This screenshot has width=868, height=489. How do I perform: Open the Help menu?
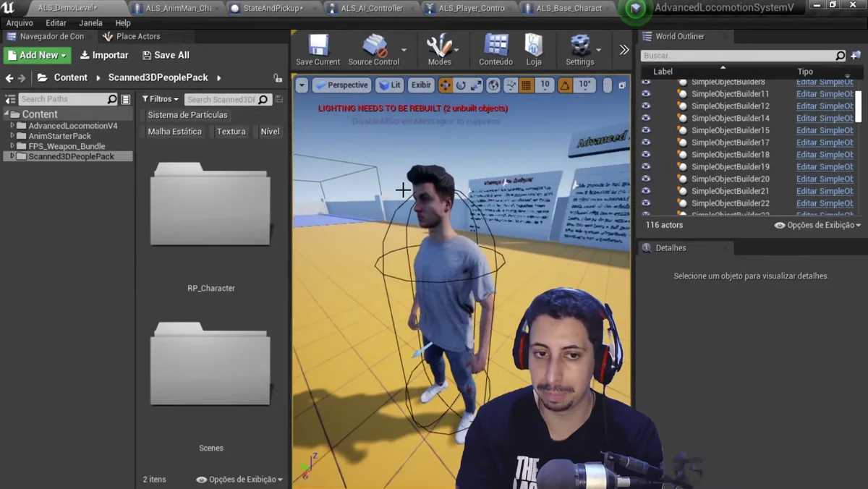pos(123,23)
